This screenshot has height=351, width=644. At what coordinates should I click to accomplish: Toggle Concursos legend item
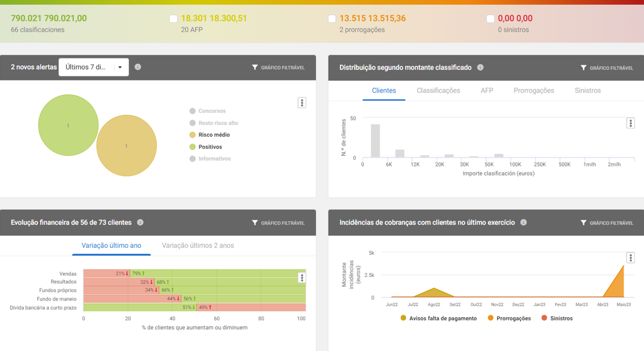click(208, 111)
